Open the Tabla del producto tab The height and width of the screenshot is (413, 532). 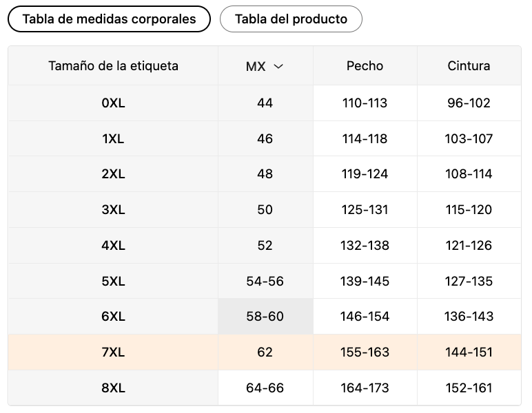pyautogui.click(x=291, y=19)
